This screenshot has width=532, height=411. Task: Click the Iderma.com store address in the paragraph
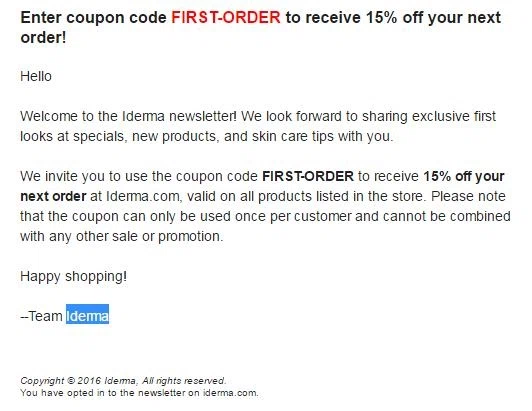pyautogui.click(x=144, y=196)
